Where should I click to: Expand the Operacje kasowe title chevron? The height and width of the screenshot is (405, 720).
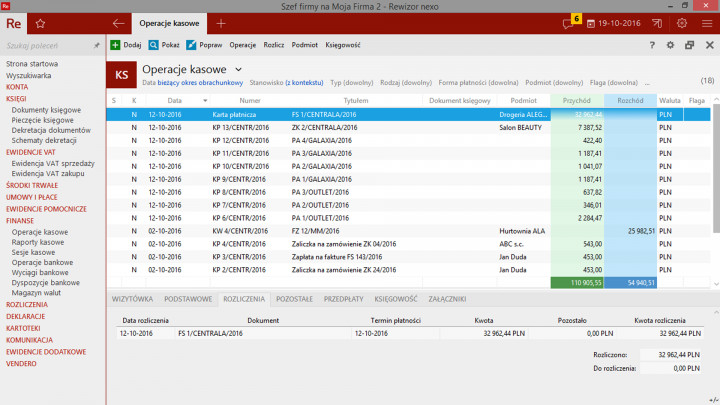238,69
